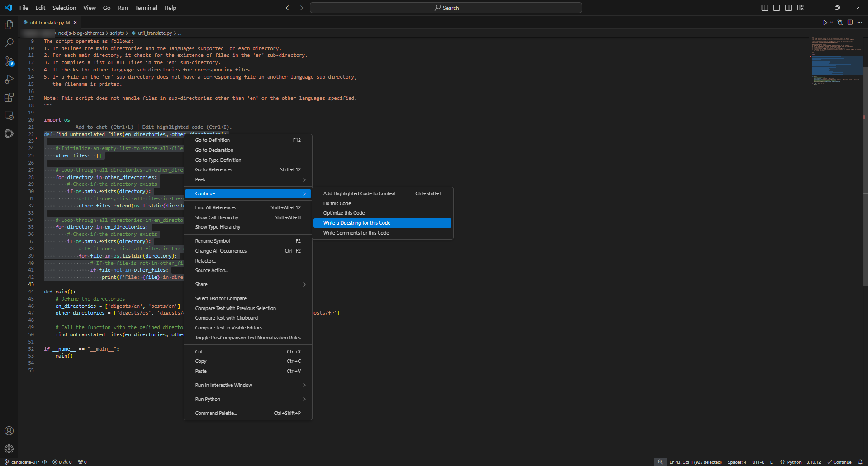Click the candidate-01* branch in status bar

(22, 462)
